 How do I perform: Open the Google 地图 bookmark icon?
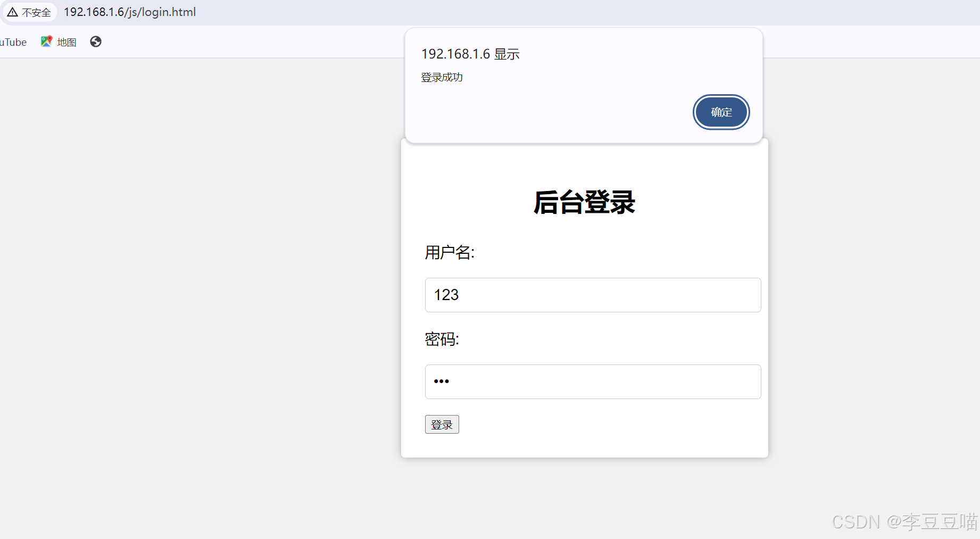47,42
